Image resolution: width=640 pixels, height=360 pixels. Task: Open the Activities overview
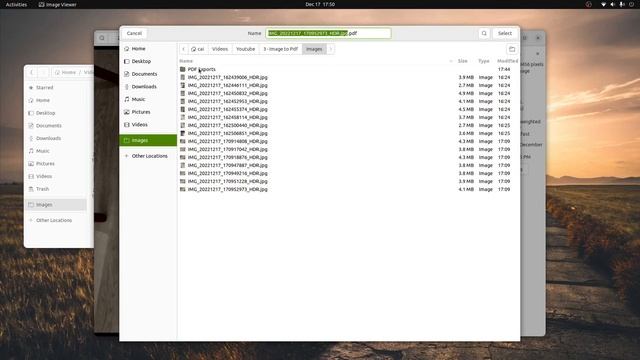[16, 4]
